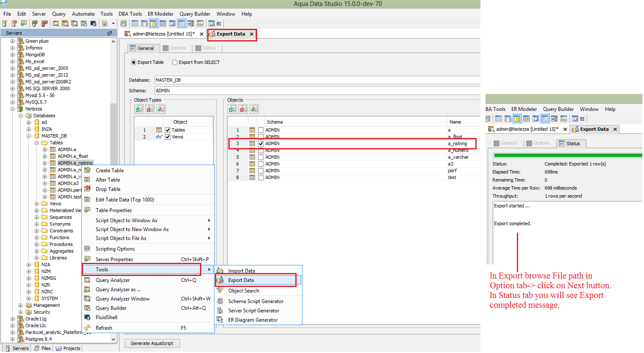The image size is (644, 353).
Task: Click bar chart icon in Status screenshot toolbar
Action: (563, 119)
